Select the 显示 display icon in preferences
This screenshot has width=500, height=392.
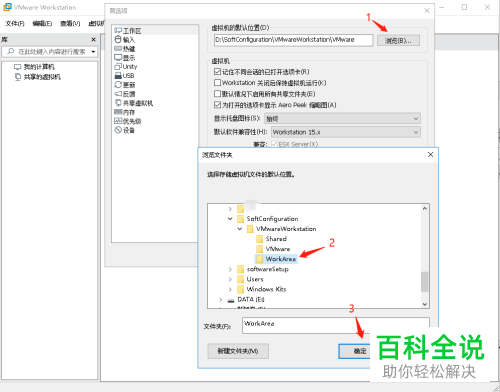pos(118,58)
